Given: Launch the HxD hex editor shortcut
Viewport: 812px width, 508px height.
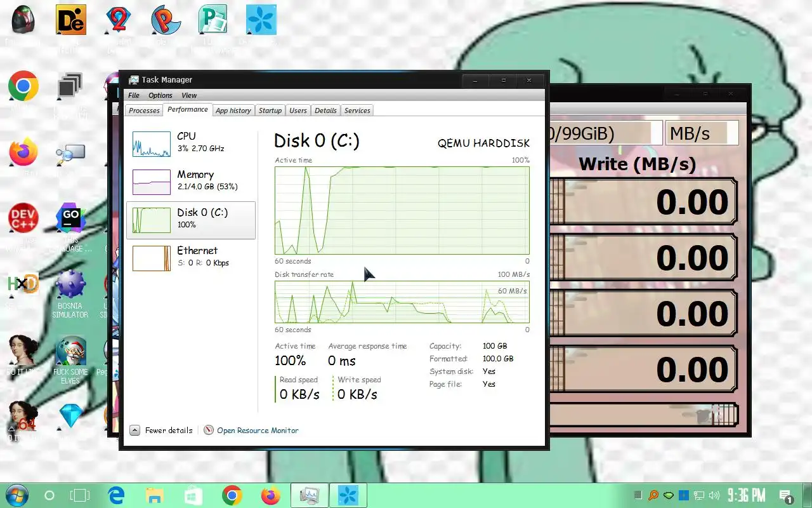Looking at the screenshot, I should point(23,284).
